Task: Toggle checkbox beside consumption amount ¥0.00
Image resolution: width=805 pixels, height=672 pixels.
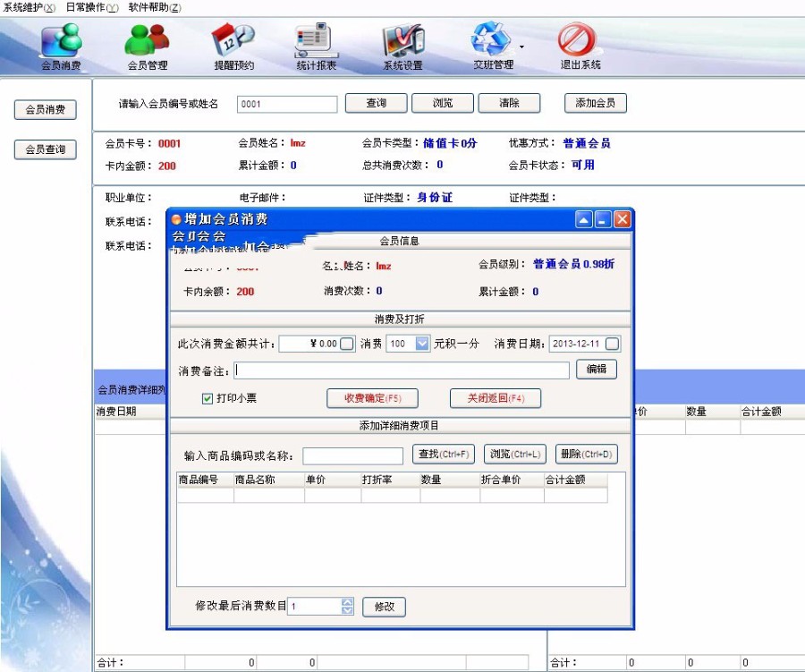Action: click(347, 344)
